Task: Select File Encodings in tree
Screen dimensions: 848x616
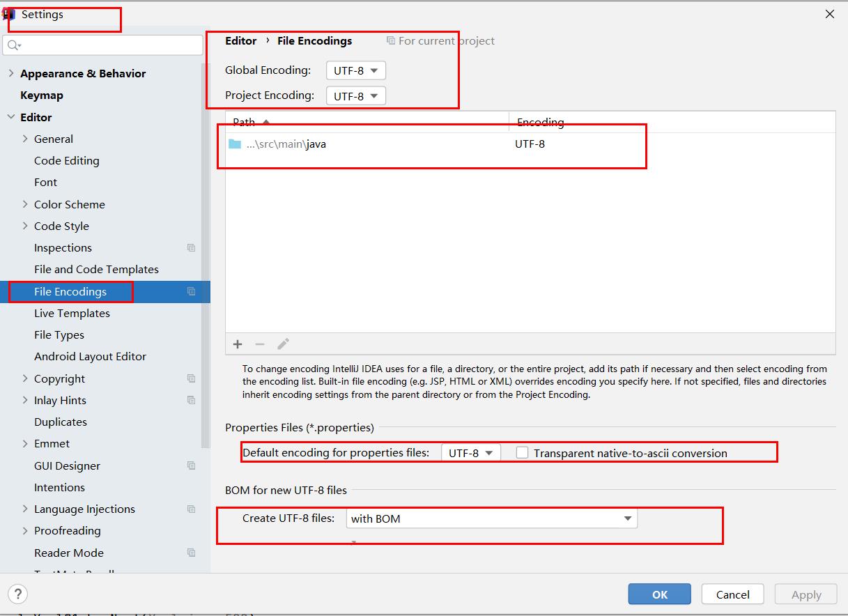Action: (x=70, y=291)
